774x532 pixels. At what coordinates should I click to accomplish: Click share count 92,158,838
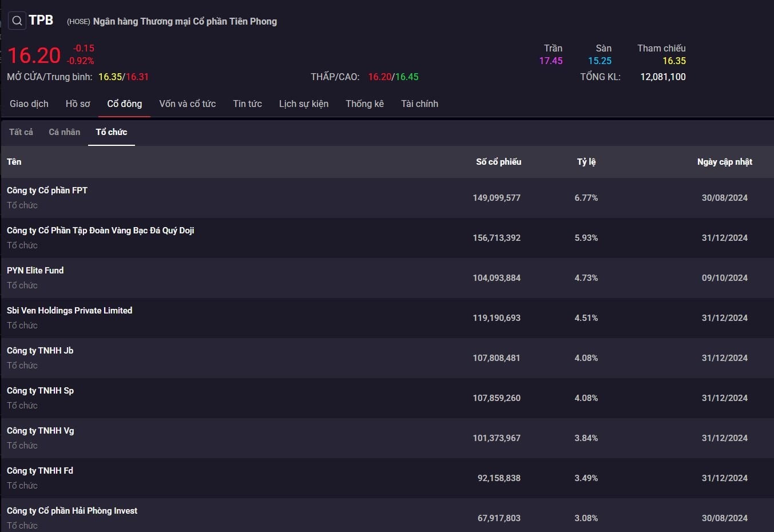499,478
